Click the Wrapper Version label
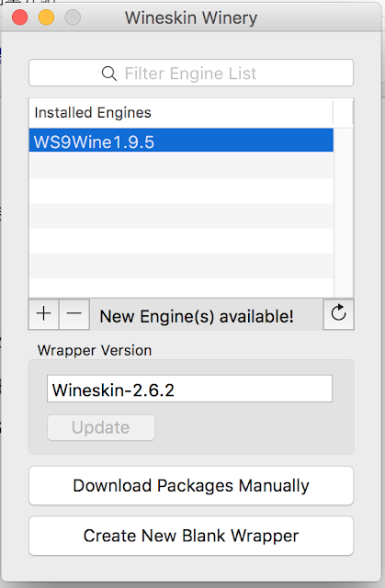Image resolution: width=385 pixels, height=588 pixels. pyautogui.click(x=95, y=350)
